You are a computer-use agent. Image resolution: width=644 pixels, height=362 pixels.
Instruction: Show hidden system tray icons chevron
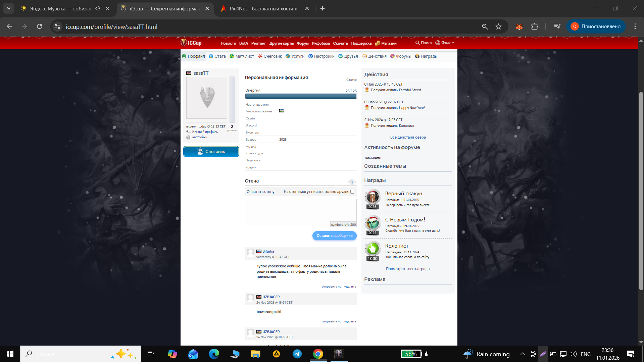pos(523,354)
